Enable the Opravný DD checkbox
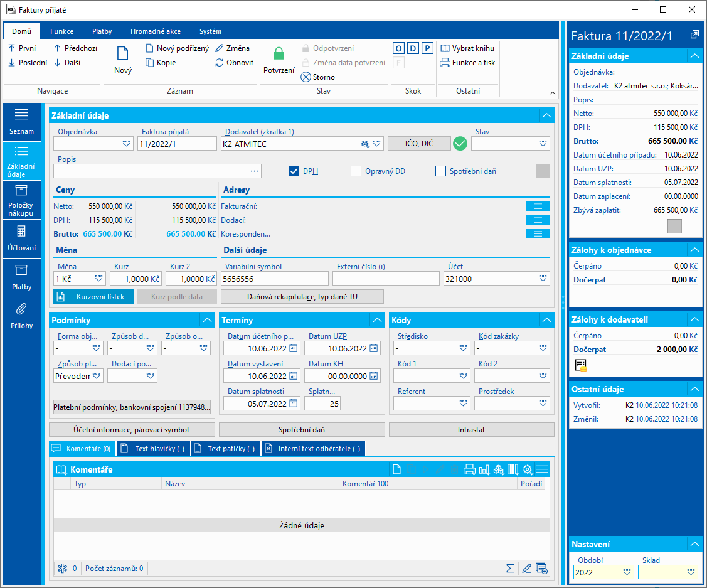Screen dimensions: 707x588 pos(356,171)
